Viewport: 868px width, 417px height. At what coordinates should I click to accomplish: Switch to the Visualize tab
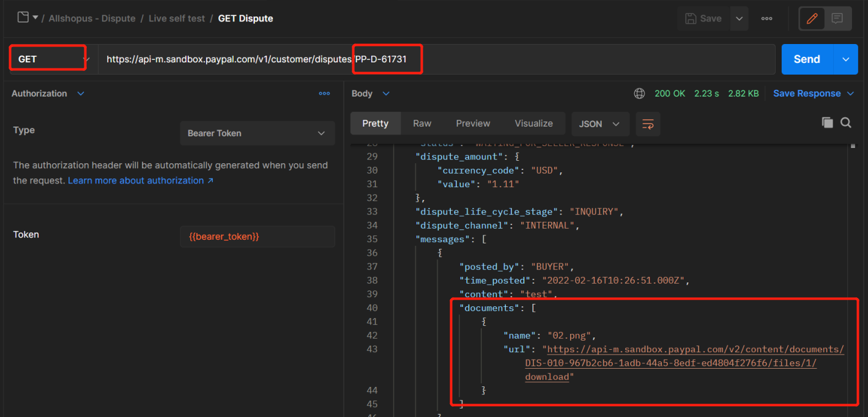[x=534, y=124]
